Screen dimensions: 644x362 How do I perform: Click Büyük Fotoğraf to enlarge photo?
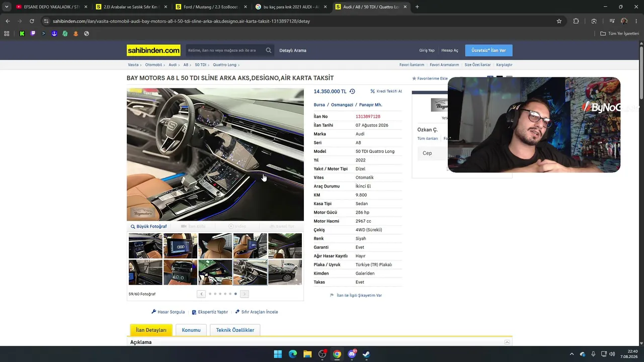[x=148, y=226]
